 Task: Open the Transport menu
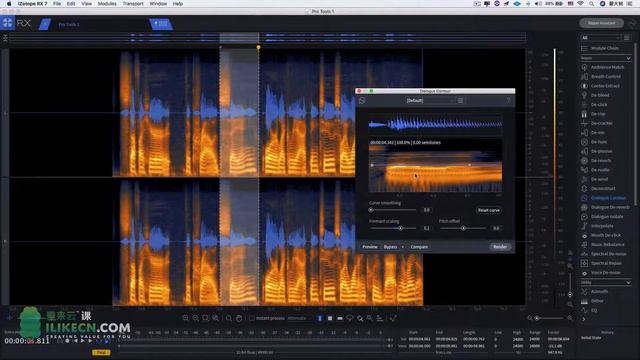[133, 4]
